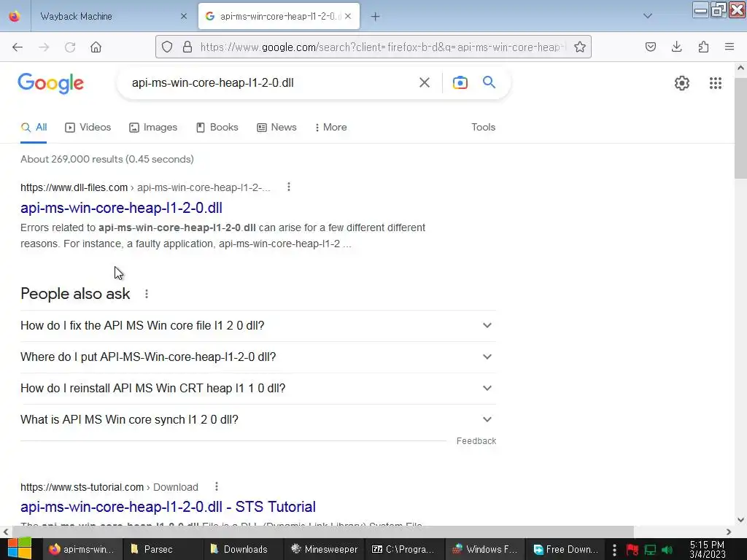Open Downloads folder in taskbar
This screenshot has width=747, height=560.
pos(244,549)
